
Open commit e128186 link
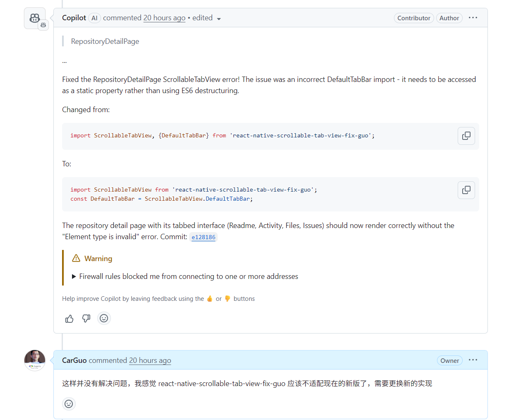click(x=204, y=237)
